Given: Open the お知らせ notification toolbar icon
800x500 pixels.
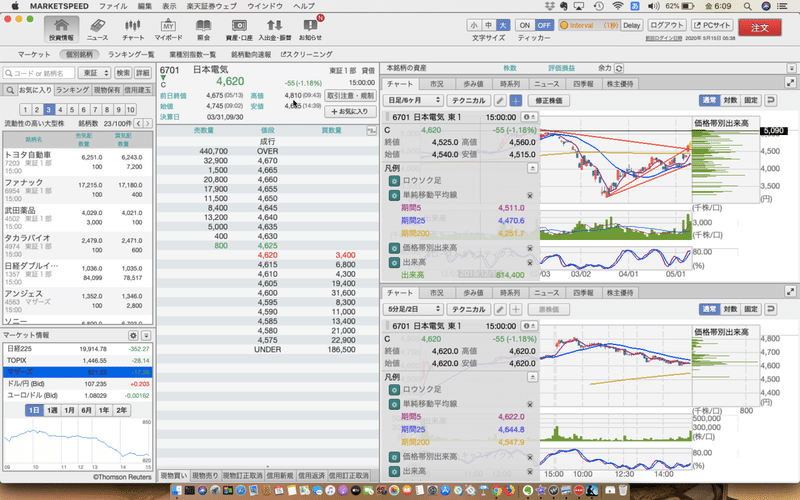Looking at the screenshot, I should pos(310,29).
